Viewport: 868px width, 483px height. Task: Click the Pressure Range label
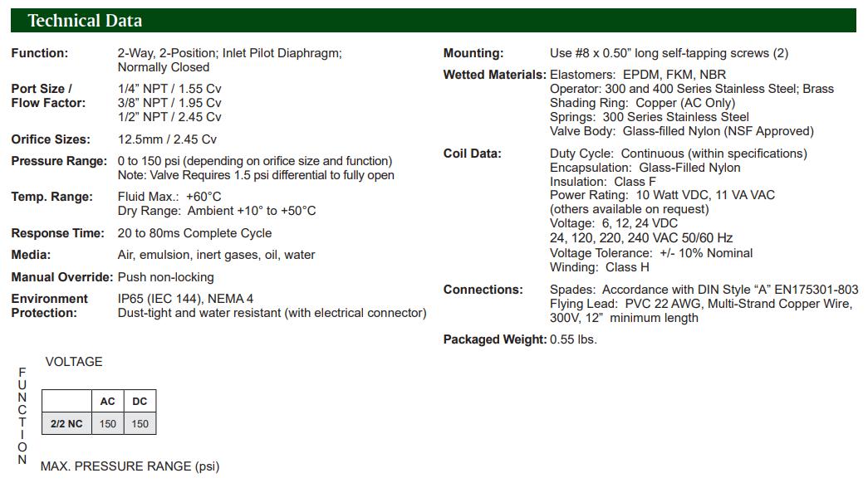pos(59,161)
